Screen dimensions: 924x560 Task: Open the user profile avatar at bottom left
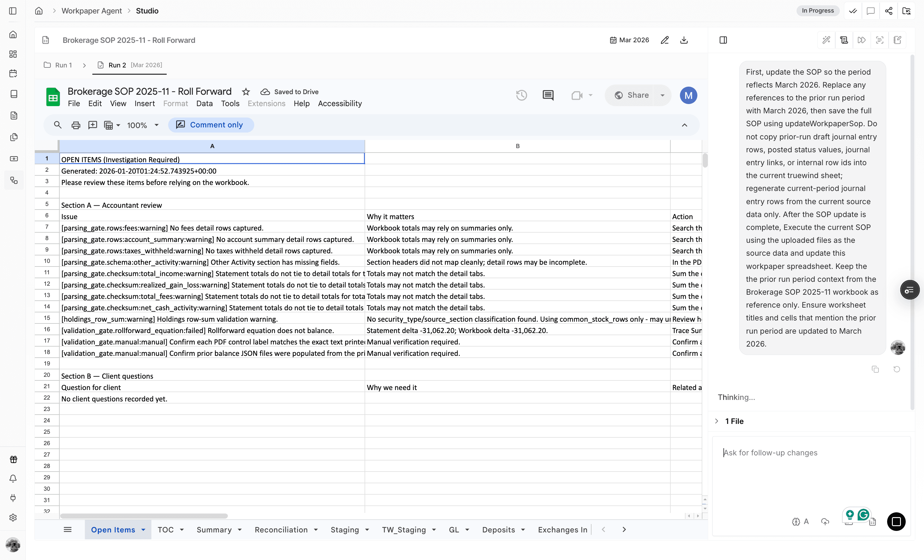coord(13,545)
